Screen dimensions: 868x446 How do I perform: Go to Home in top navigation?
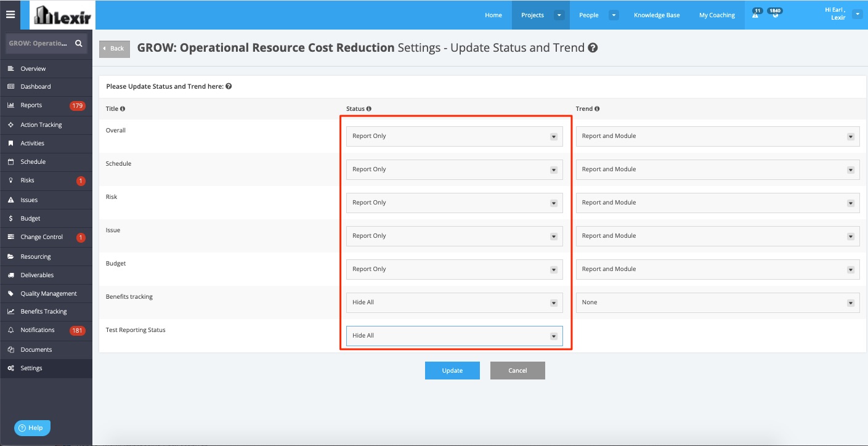pyautogui.click(x=493, y=15)
